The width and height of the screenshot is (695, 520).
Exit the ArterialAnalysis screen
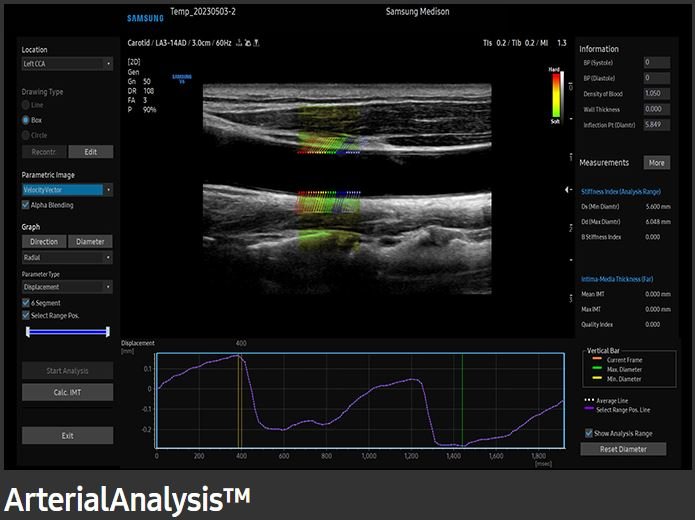67,436
